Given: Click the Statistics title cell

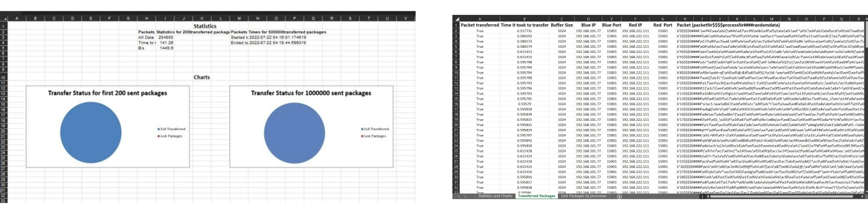Looking at the screenshot, I should (205, 26).
